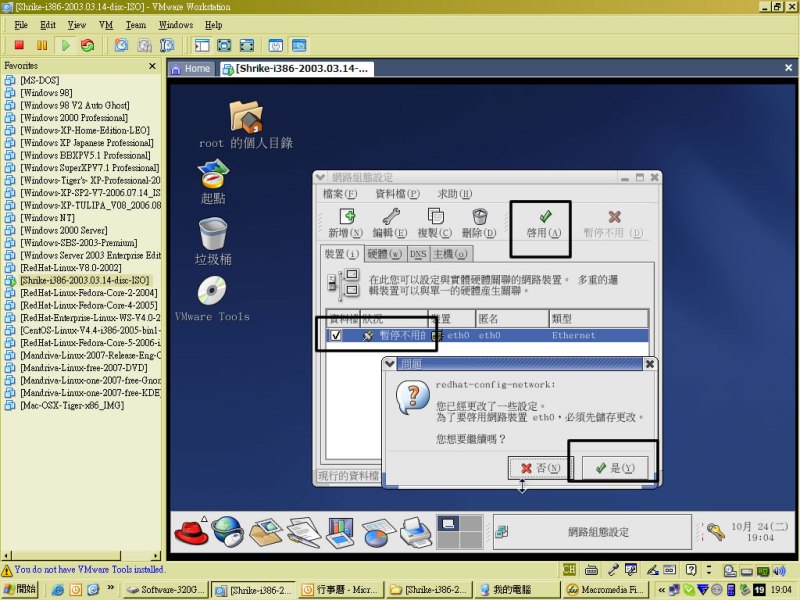Switch to quick switch mode icon
This screenshot has width=800, height=600.
224,45
